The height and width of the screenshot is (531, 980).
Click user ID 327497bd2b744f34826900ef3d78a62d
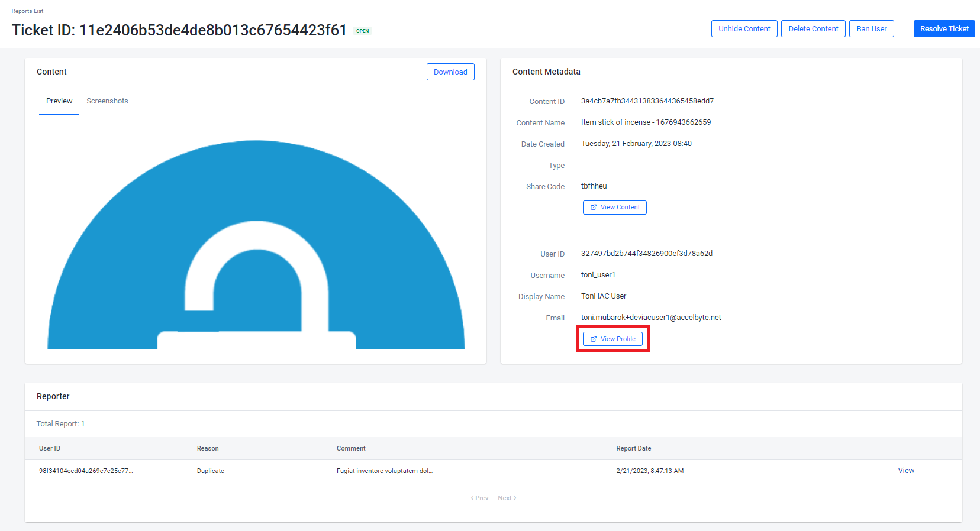pos(647,254)
